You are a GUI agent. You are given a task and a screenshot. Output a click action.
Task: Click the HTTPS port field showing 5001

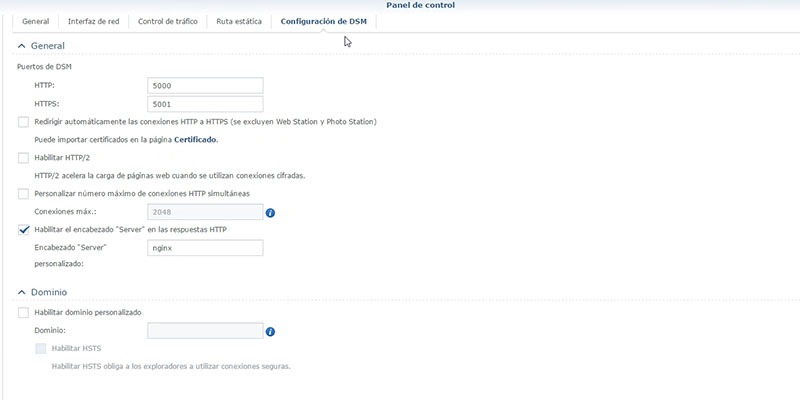[205, 104]
